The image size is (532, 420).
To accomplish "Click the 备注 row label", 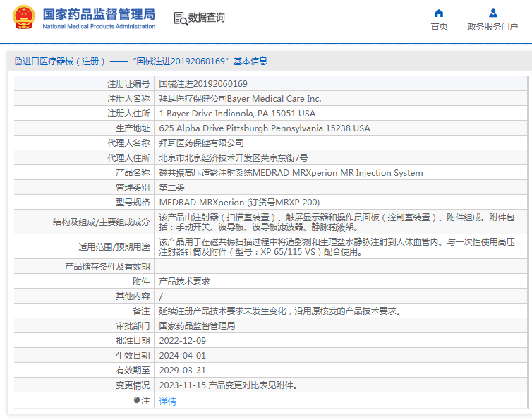I will tap(141, 311).
